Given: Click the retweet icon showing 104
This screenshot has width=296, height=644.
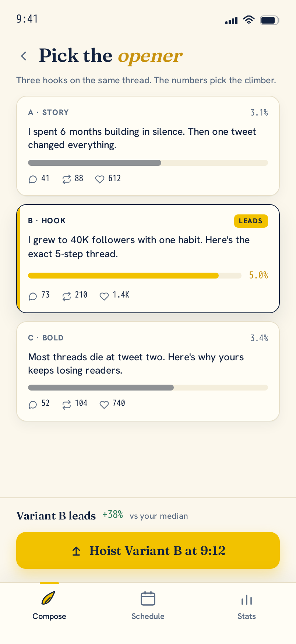Looking at the screenshot, I should (x=66, y=404).
